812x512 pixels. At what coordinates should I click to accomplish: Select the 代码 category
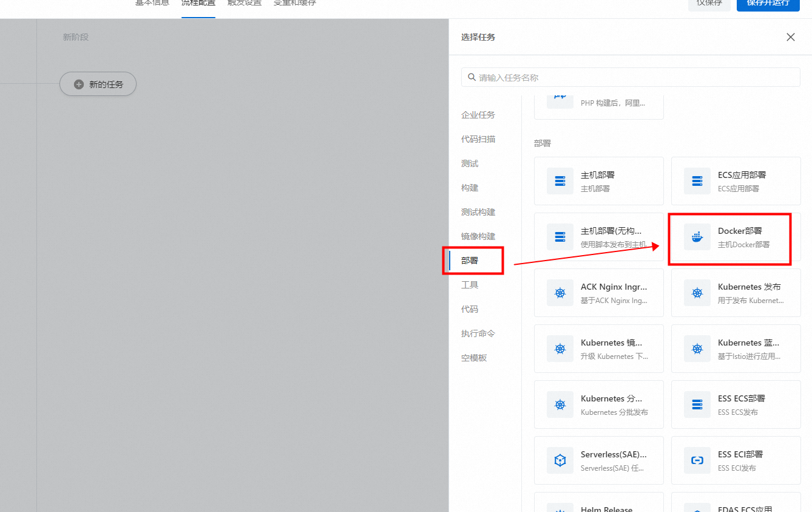[470, 309]
